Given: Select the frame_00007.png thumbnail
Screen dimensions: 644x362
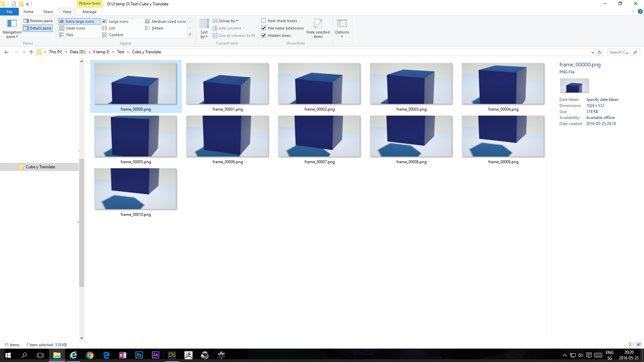Looking at the screenshot, I should point(319,136).
